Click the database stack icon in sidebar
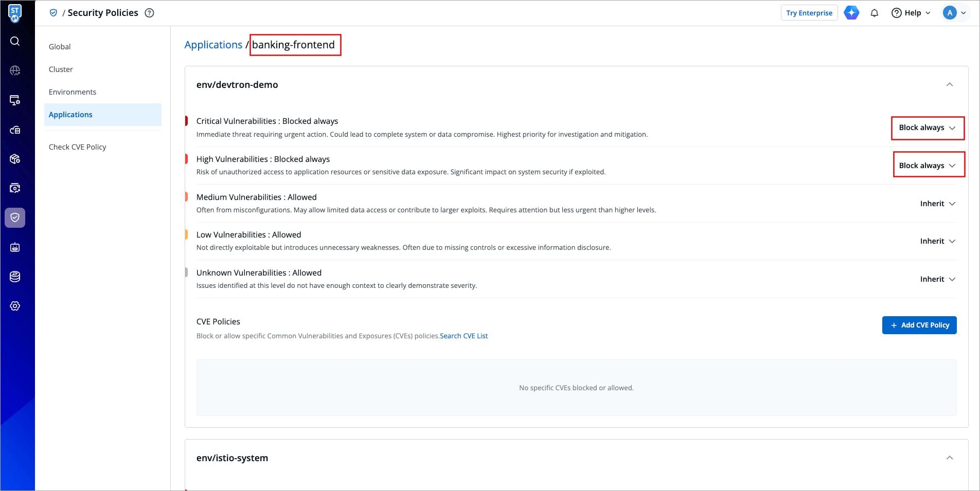The image size is (980, 491). point(15,277)
